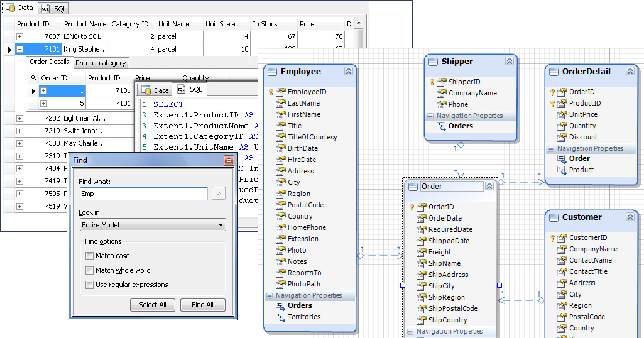Click the property icon next to ShipCity
Viewport: 644px width, 338px height.
(421, 286)
